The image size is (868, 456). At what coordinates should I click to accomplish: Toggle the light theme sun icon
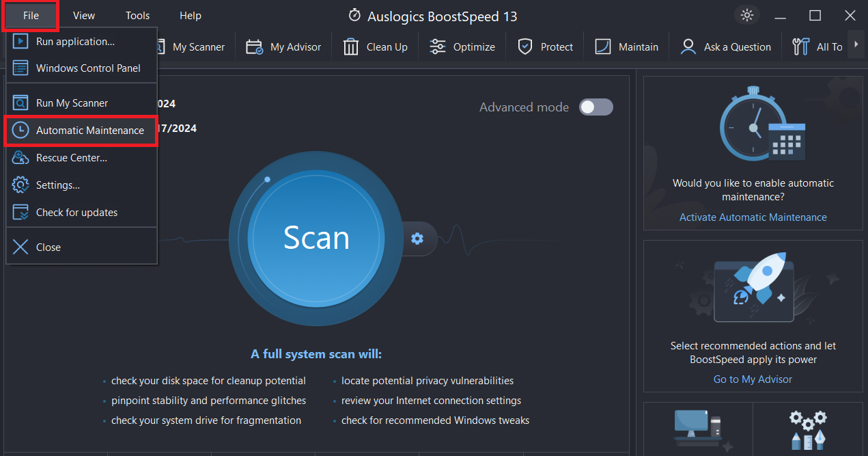(x=746, y=15)
